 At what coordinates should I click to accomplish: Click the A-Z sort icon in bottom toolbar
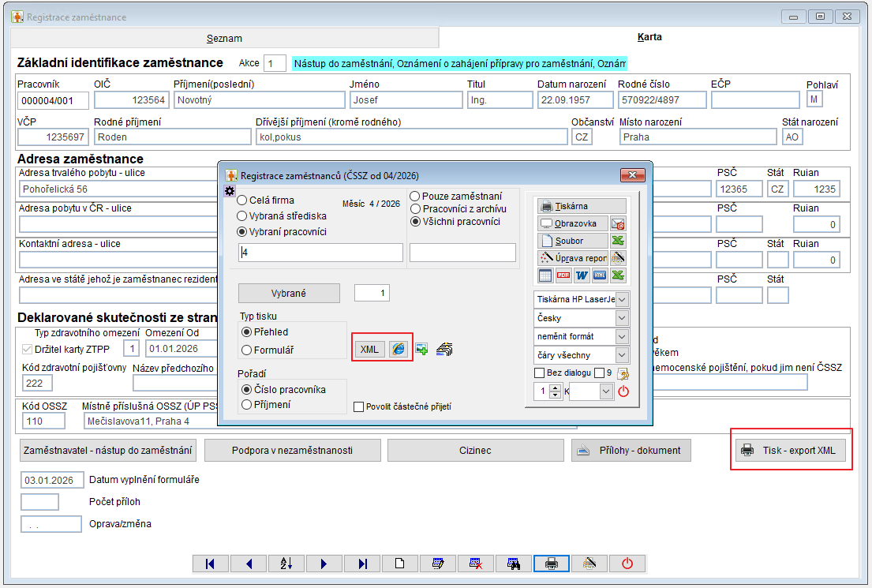click(x=286, y=564)
